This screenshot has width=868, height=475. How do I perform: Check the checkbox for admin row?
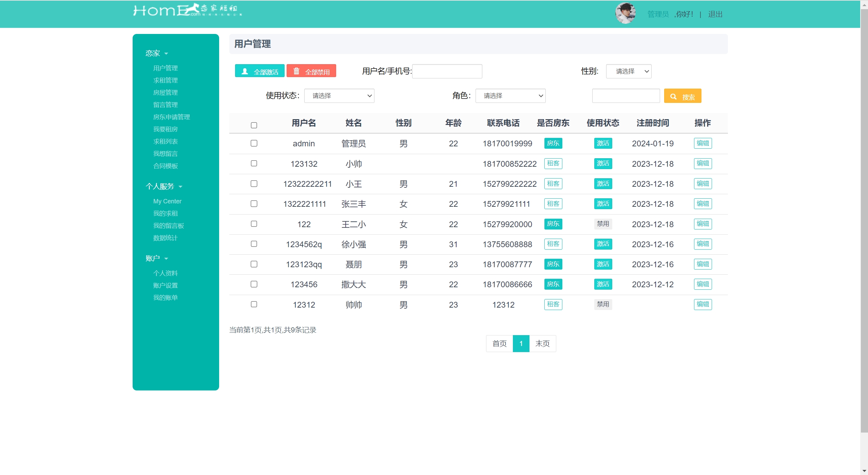[x=254, y=143]
